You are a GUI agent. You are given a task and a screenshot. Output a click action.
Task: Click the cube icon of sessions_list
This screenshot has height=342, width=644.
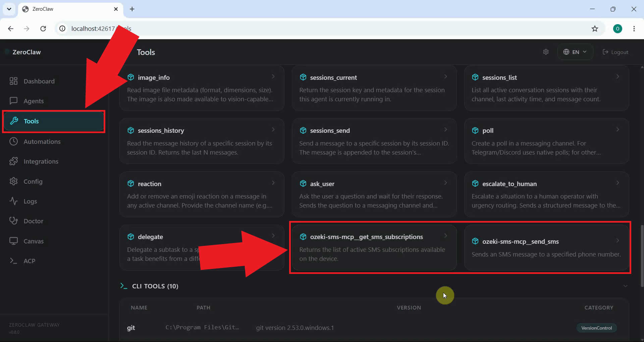(475, 77)
